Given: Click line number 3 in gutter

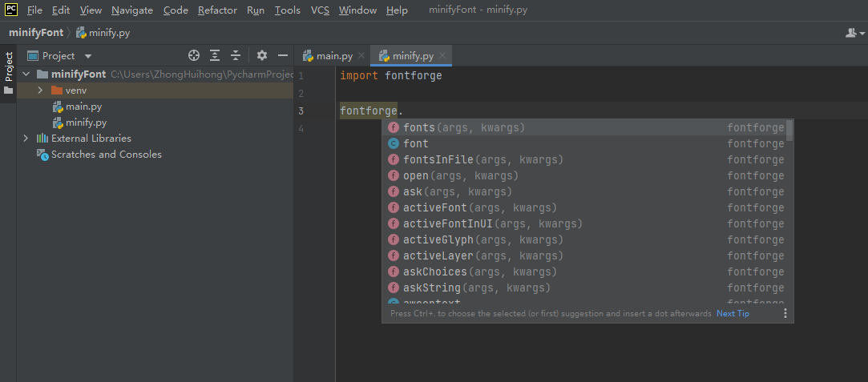Looking at the screenshot, I should [x=301, y=111].
